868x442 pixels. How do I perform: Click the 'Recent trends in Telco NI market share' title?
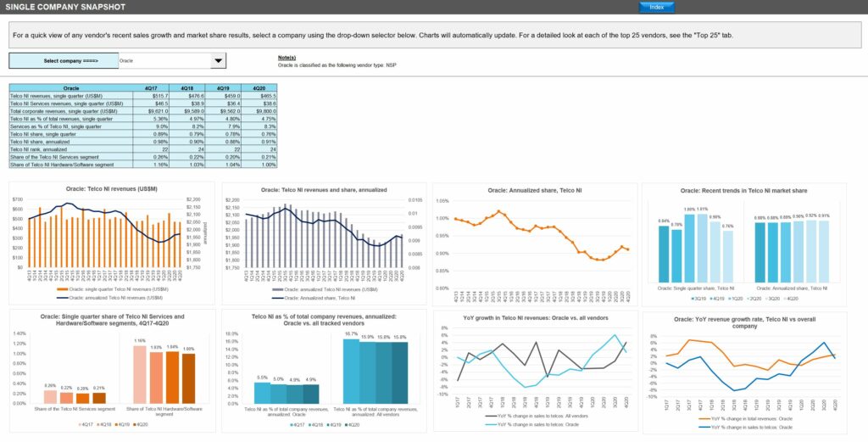(x=745, y=191)
